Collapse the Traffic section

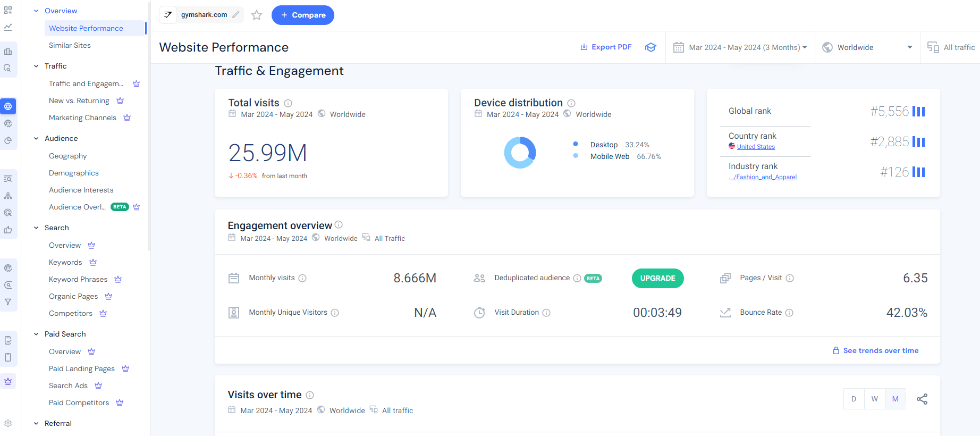[36, 66]
